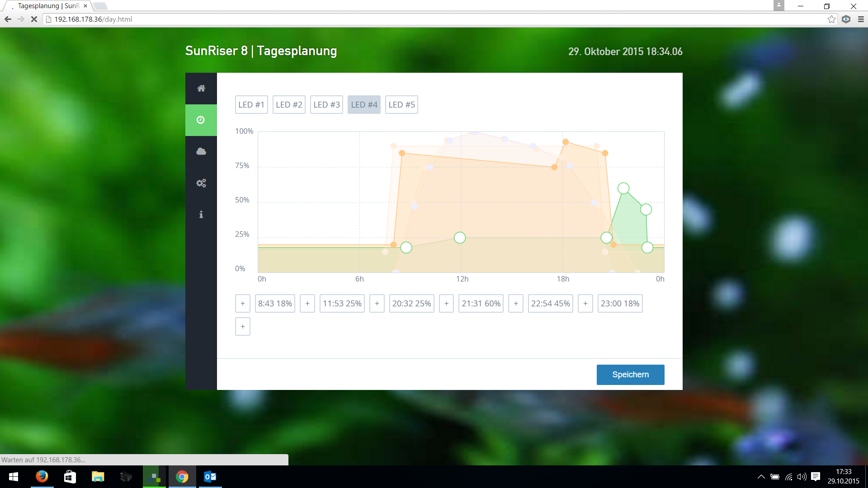
Task: Open the cloud weather sidebar icon
Action: point(201,151)
